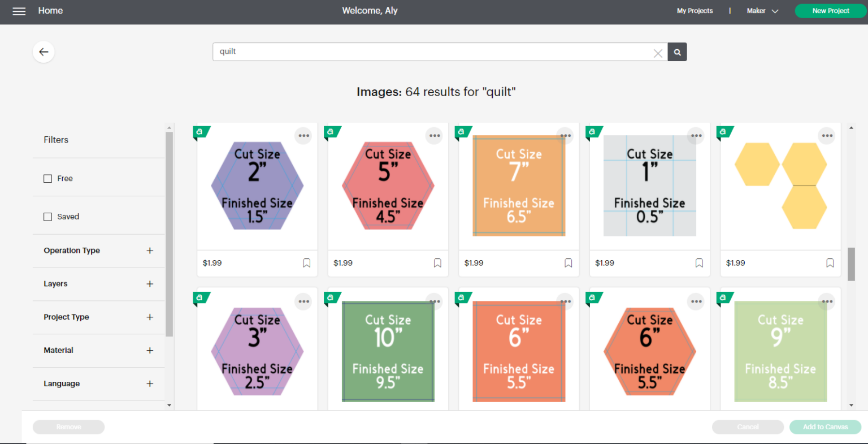868x444 pixels.
Task: Bookmark the Cut Size 7" square image
Action: [x=568, y=263]
